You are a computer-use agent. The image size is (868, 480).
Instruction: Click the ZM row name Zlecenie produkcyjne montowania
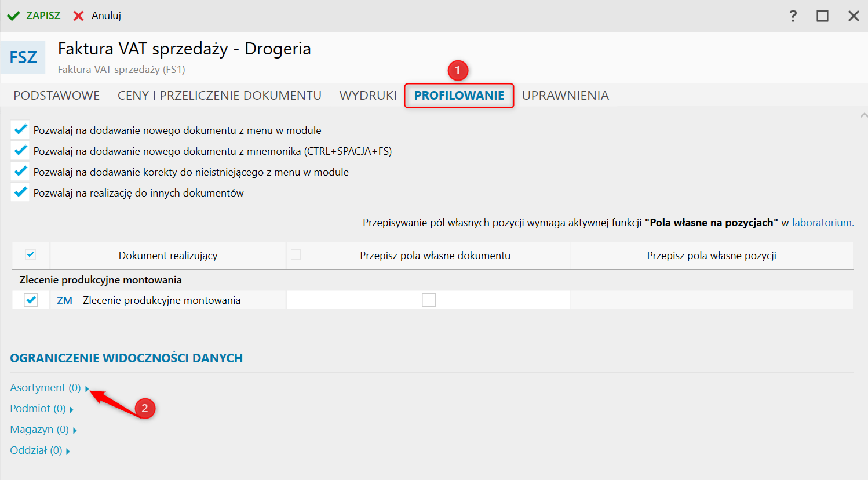coord(162,300)
